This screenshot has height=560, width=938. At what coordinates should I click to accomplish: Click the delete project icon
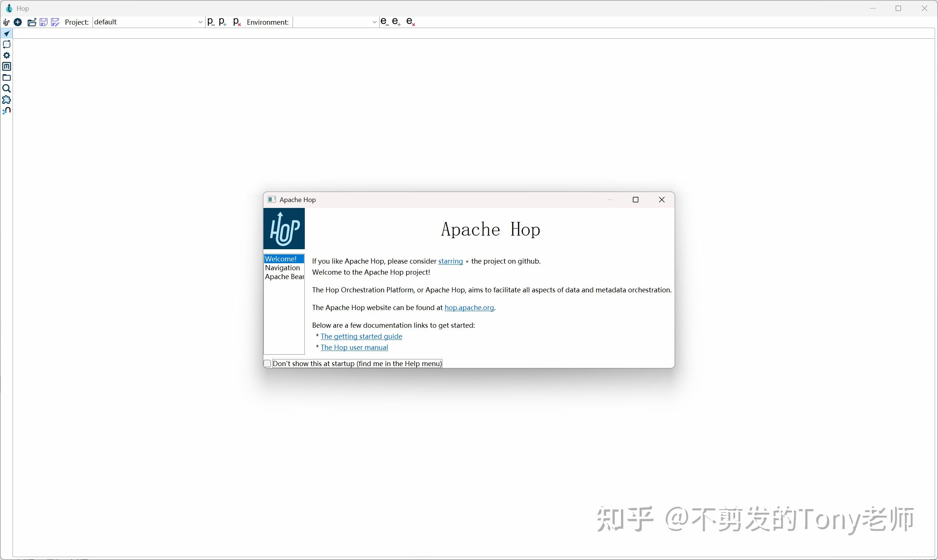237,21
